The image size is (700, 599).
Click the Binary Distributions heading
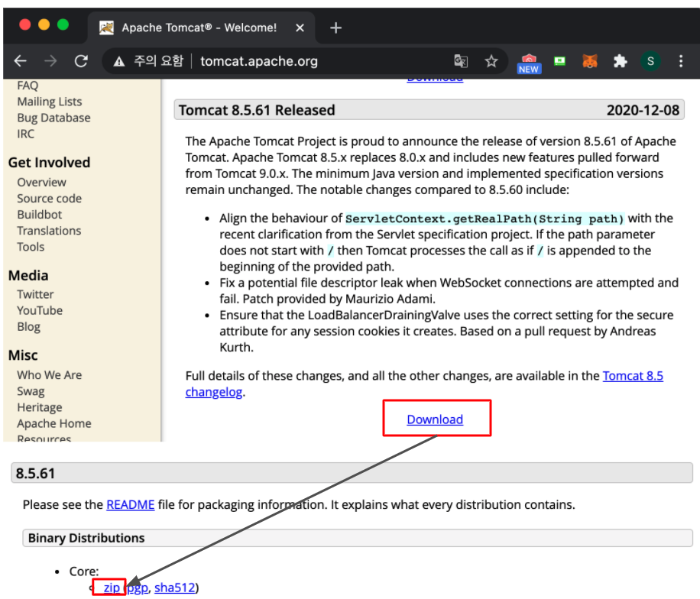coord(86,539)
